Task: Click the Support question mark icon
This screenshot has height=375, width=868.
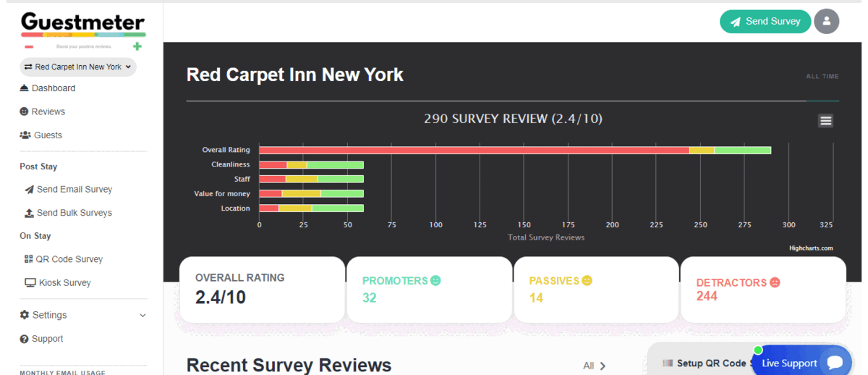Action: pos(24,339)
